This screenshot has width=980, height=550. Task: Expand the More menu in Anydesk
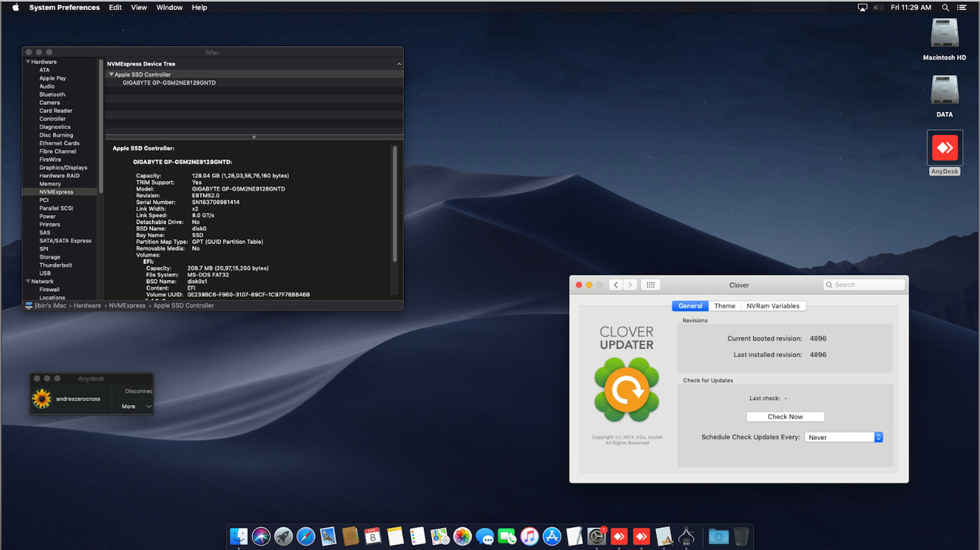tap(136, 407)
